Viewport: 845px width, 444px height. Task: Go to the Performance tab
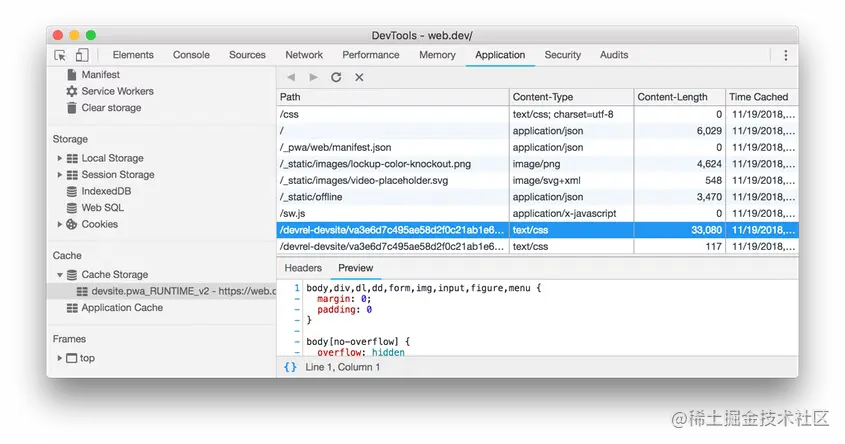pyautogui.click(x=371, y=55)
